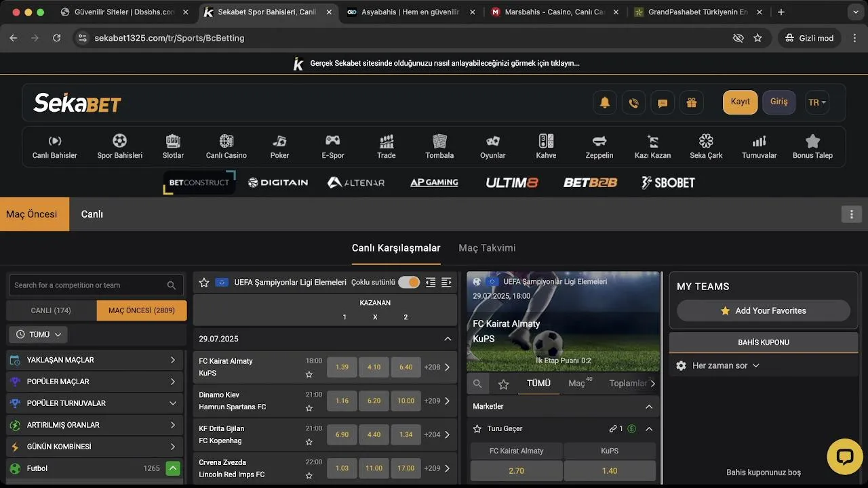Expand POPÜLER MAÇLAR
The image size is (868, 488).
pyautogui.click(x=95, y=382)
